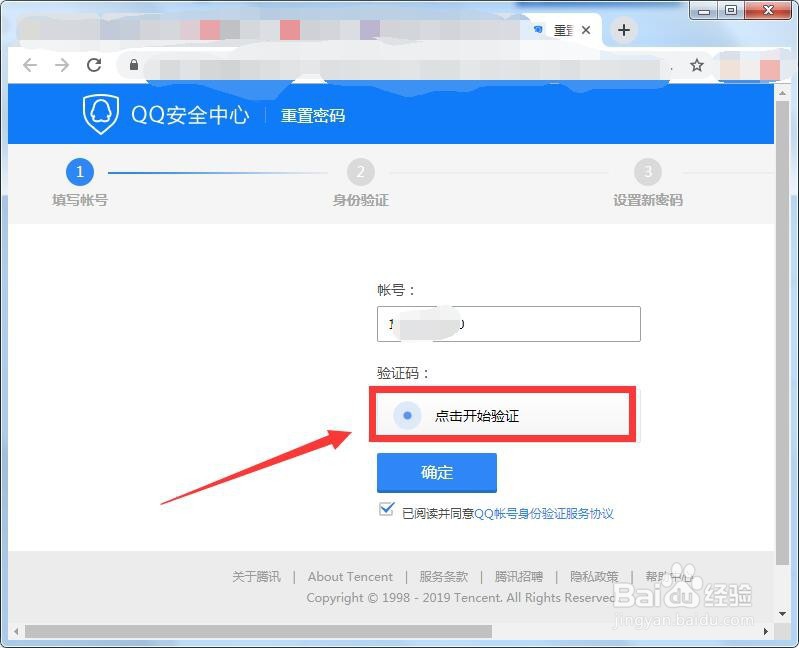The image size is (799, 648).
Task: Click the 帐号 label text
Action: [x=395, y=290]
